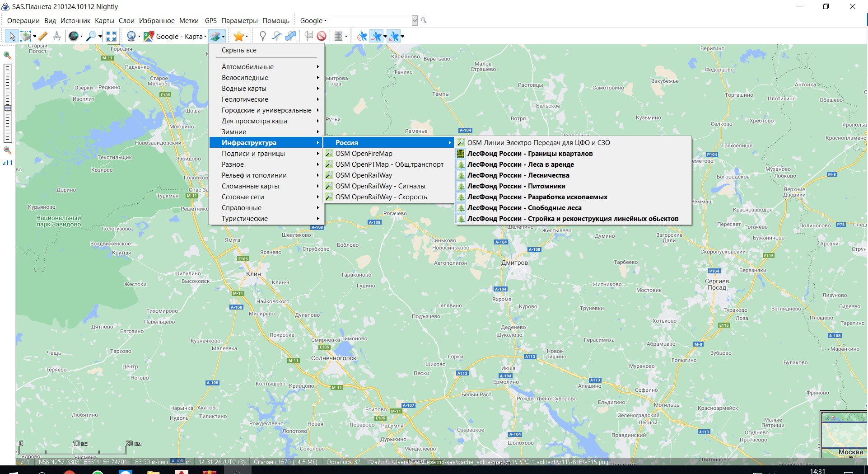
Task: Select OSM Линии Электро Передач layer entry
Action: tap(538, 143)
